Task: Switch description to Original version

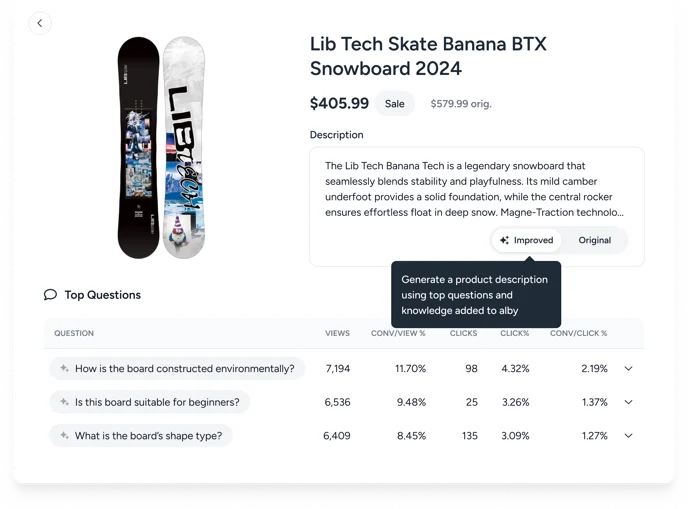Action: (594, 240)
